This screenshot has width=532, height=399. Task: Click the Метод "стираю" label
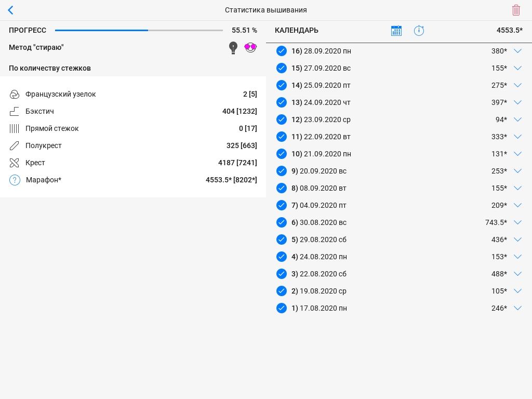pos(36,47)
